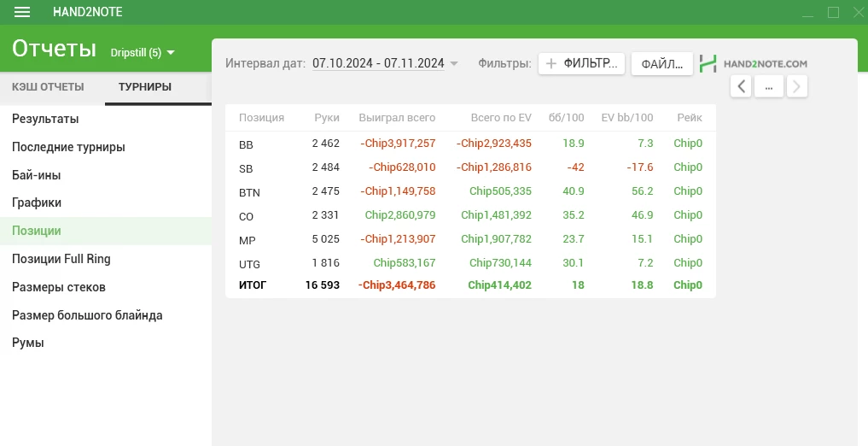
Task: Open the Последние турниры report
Action: tap(68, 147)
